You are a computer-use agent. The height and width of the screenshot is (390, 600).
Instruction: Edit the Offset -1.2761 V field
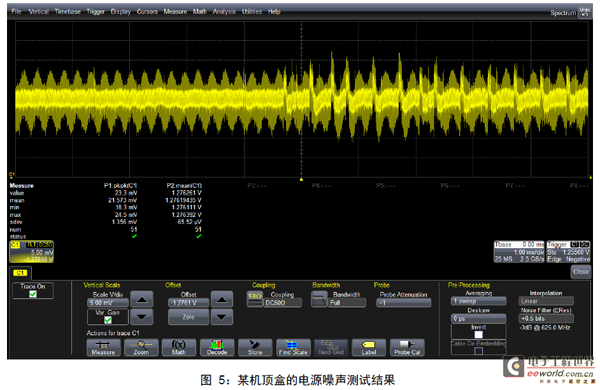[188, 303]
